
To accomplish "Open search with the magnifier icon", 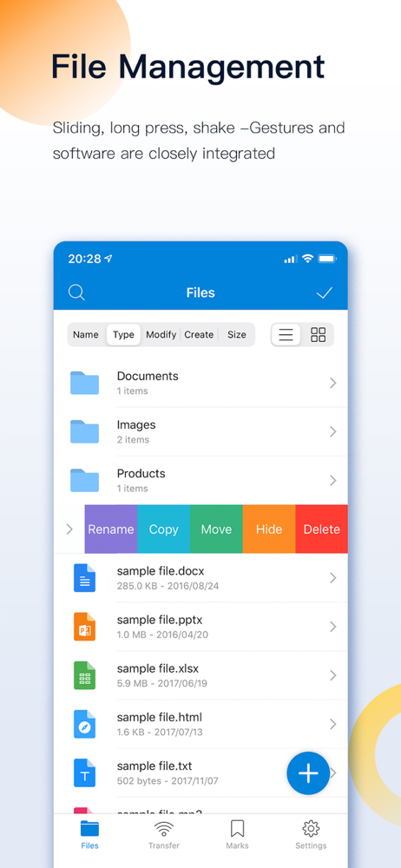I will [76, 293].
